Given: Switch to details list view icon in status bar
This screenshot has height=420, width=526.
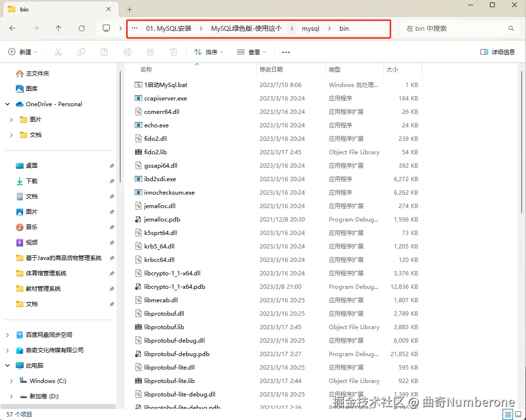Looking at the screenshot, I should pyautogui.click(x=508, y=414).
